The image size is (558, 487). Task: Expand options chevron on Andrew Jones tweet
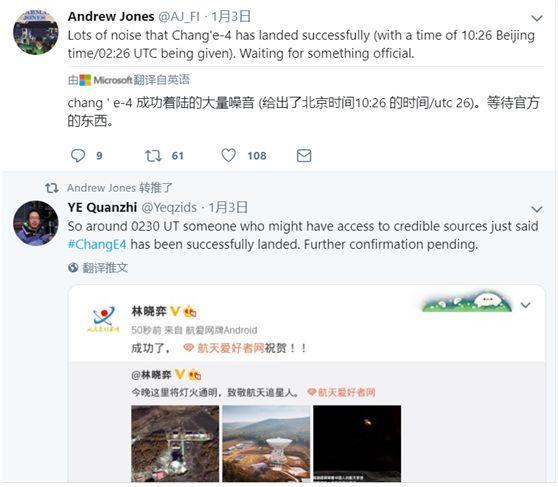[x=537, y=18]
